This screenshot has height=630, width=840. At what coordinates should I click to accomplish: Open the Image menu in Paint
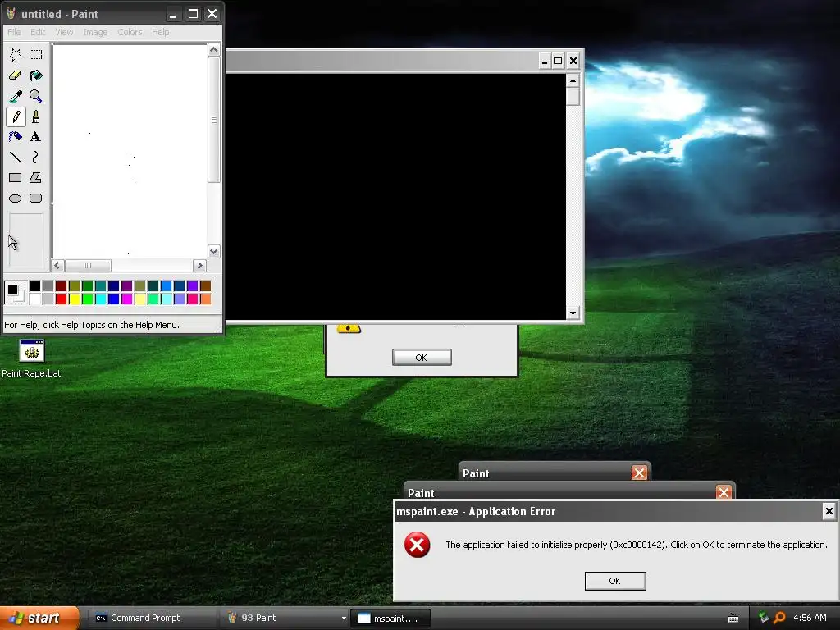[95, 32]
